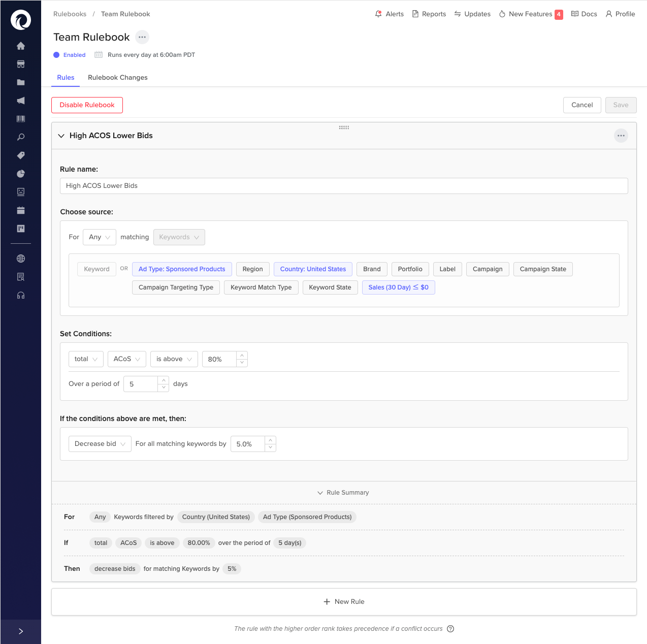The width and height of the screenshot is (647, 644).
Task: Decrease the period days with down arrow
Action: point(164,388)
